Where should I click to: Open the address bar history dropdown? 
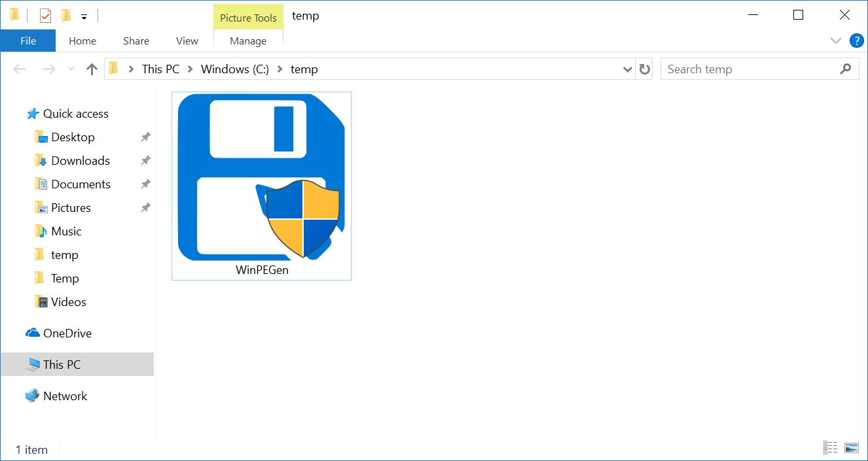click(627, 69)
